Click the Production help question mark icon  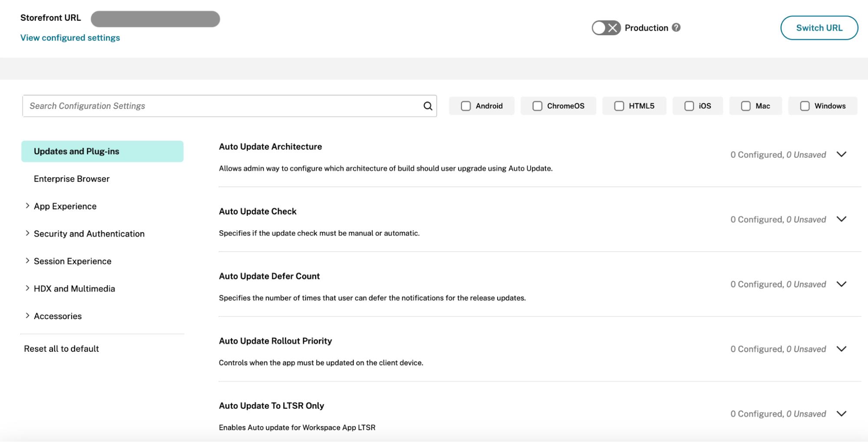click(676, 27)
